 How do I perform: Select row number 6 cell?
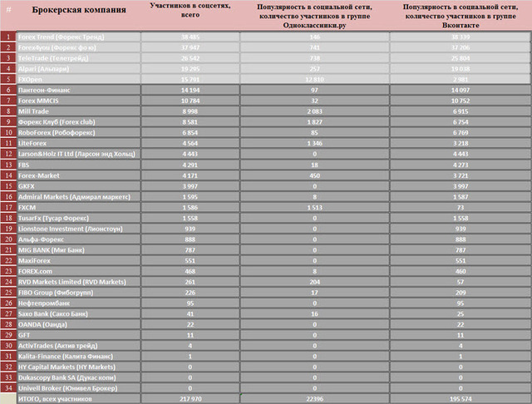pos(8,90)
